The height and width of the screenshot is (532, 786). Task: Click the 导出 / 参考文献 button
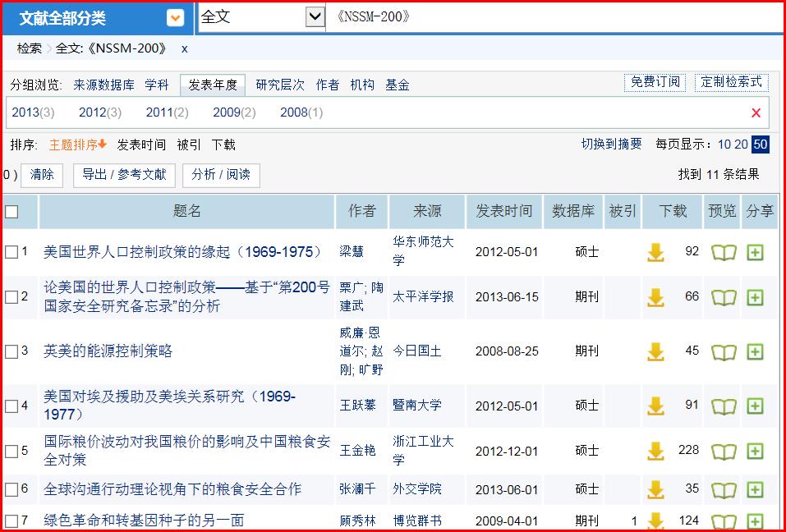pos(124,174)
